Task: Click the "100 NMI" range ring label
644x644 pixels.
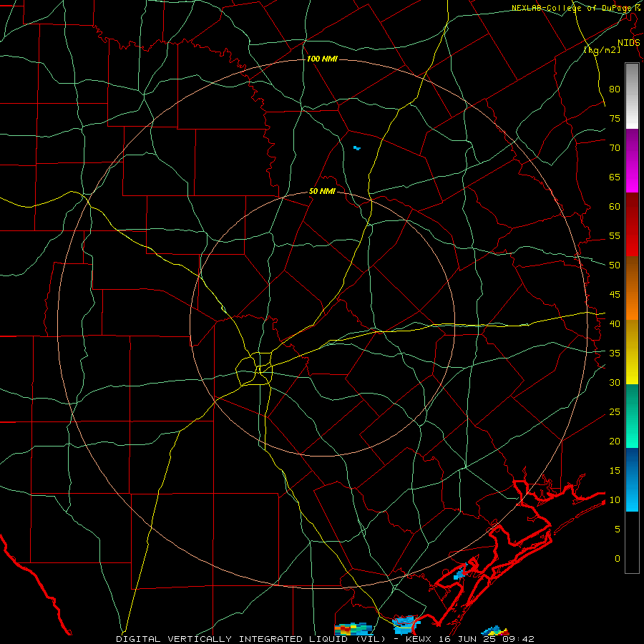Action: point(322,59)
